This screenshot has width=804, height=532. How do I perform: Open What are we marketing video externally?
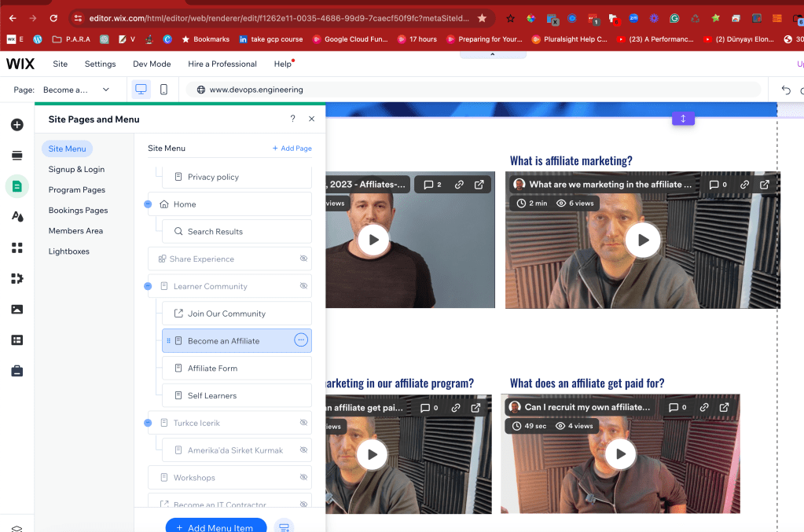point(765,185)
